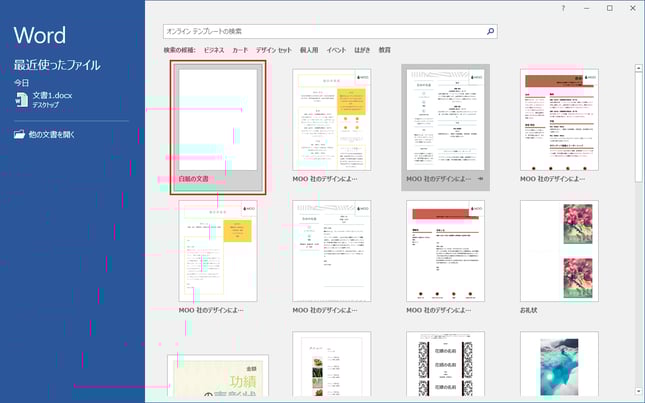645x403 pixels.
Task: Open the 文書1.docx file icon
Action: pos(21,100)
